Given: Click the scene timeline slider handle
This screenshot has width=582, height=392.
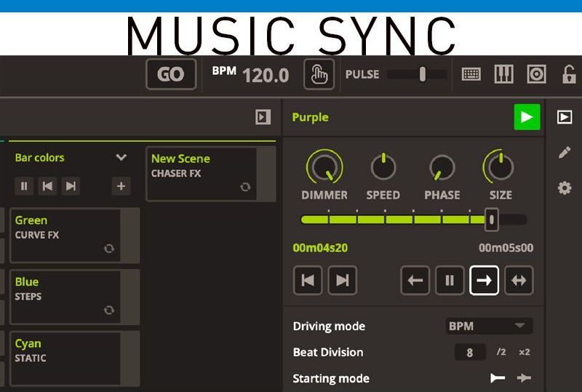Looking at the screenshot, I should [492, 220].
